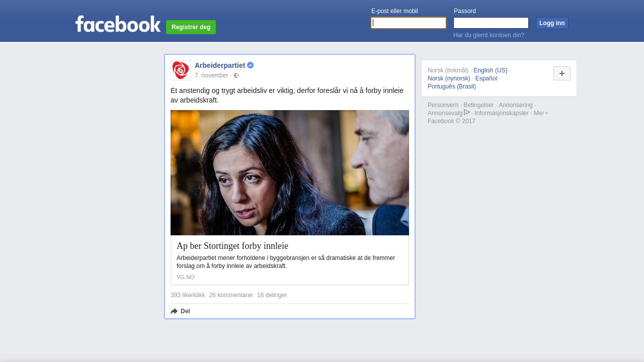Click the Registrer deg button
Viewport: 644px width, 362px height.
pos(191,27)
